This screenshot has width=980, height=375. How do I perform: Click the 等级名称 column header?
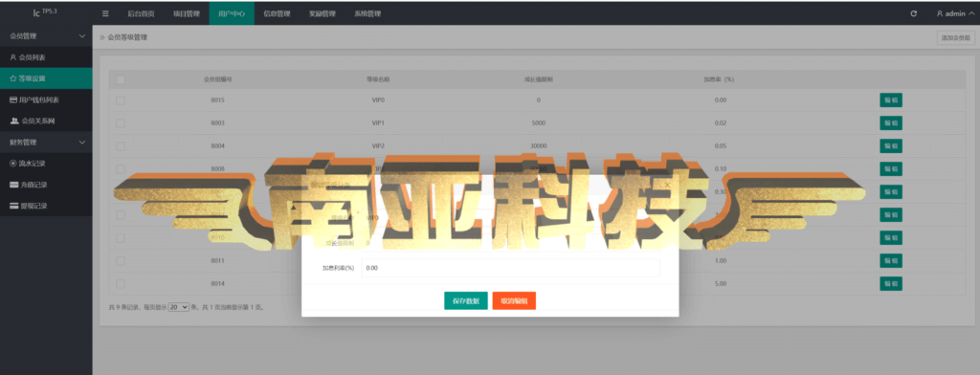(378, 79)
